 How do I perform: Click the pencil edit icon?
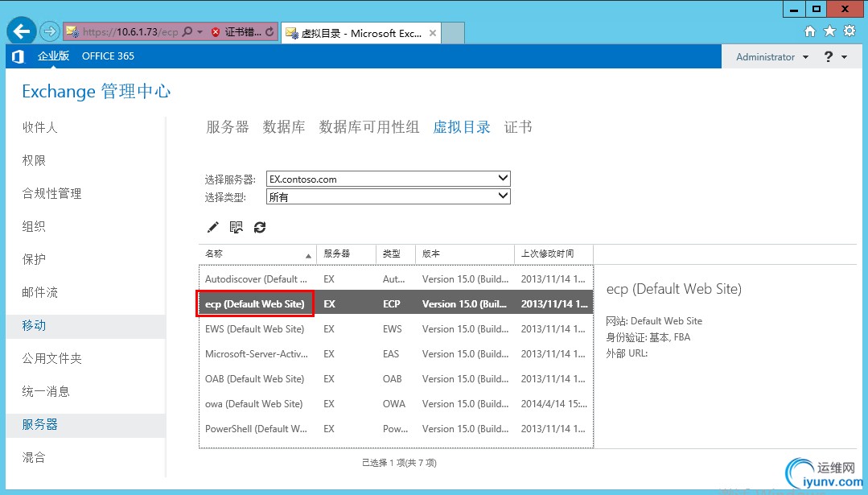pos(212,227)
